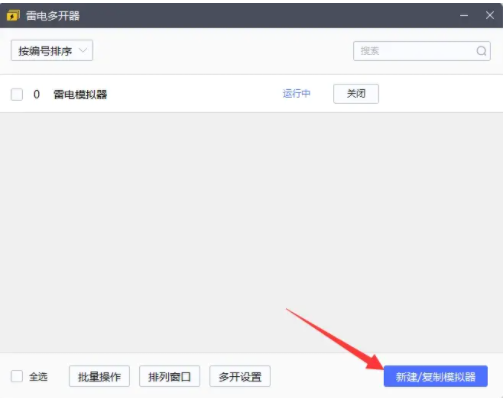Click the 雷电多开器 app logo icon
Image resolution: width=503 pixels, height=398 pixels.
click(x=13, y=15)
